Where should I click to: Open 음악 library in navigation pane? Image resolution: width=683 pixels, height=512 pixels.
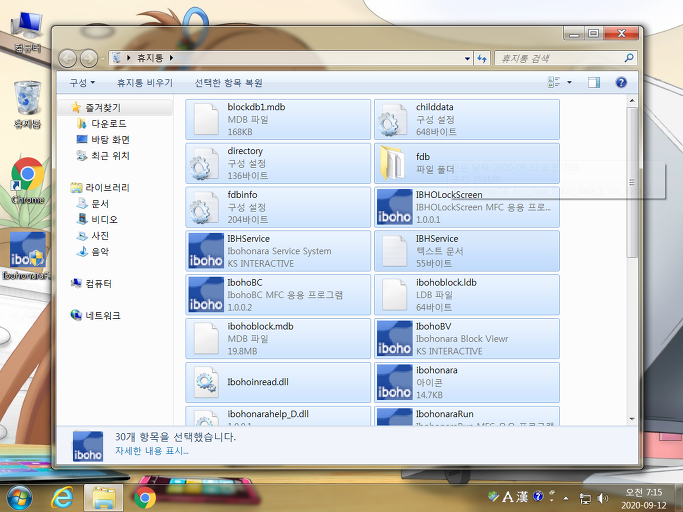pyautogui.click(x=100, y=251)
